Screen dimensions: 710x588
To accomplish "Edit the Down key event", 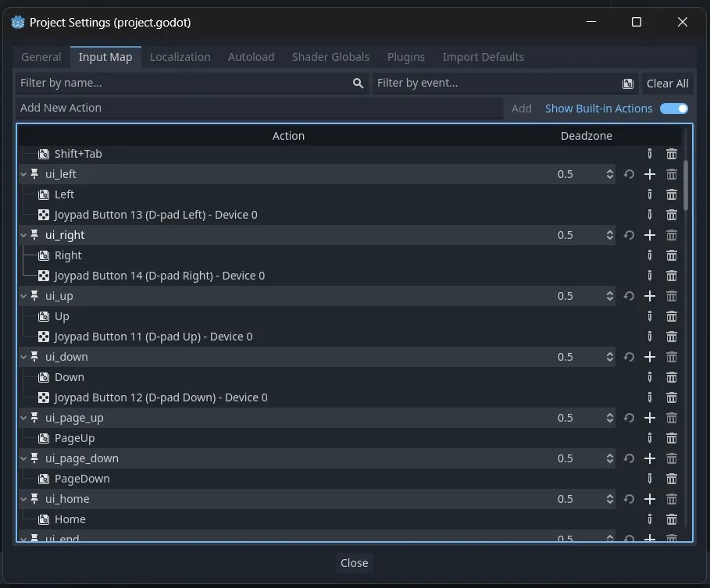I will click(x=650, y=377).
